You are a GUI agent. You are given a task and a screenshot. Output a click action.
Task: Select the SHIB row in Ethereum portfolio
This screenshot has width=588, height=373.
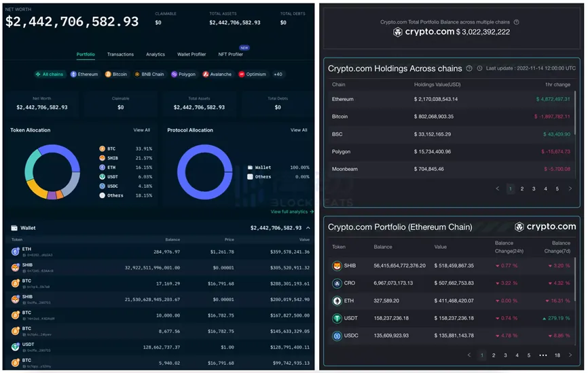[x=452, y=266]
